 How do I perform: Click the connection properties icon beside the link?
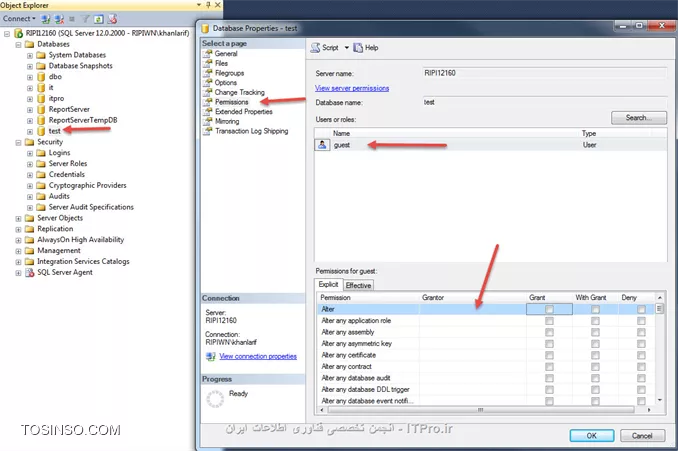click(x=211, y=356)
